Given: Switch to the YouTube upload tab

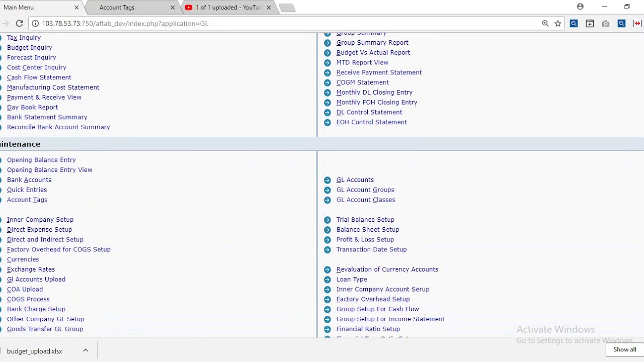Looking at the screenshot, I should coord(228,7).
